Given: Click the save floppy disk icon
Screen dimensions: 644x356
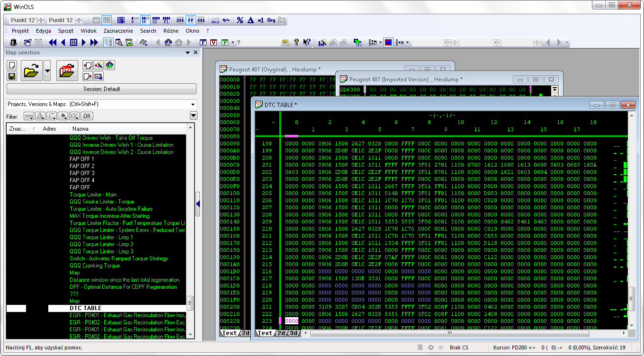Looking at the screenshot, I should click(x=12, y=76).
